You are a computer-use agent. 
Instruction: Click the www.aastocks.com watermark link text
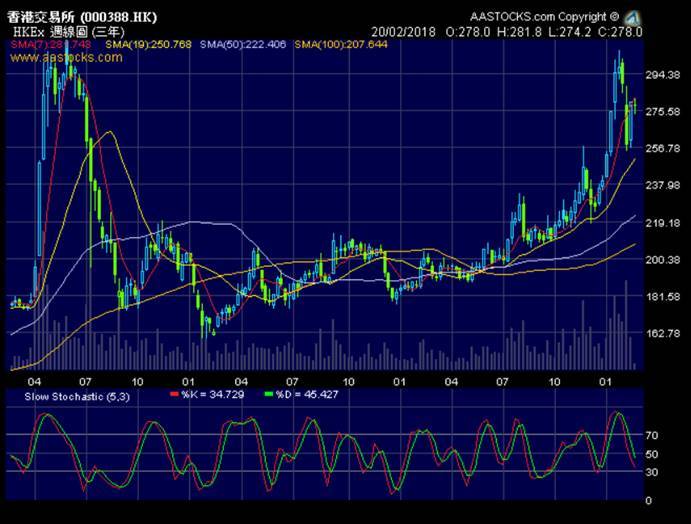click(x=67, y=57)
